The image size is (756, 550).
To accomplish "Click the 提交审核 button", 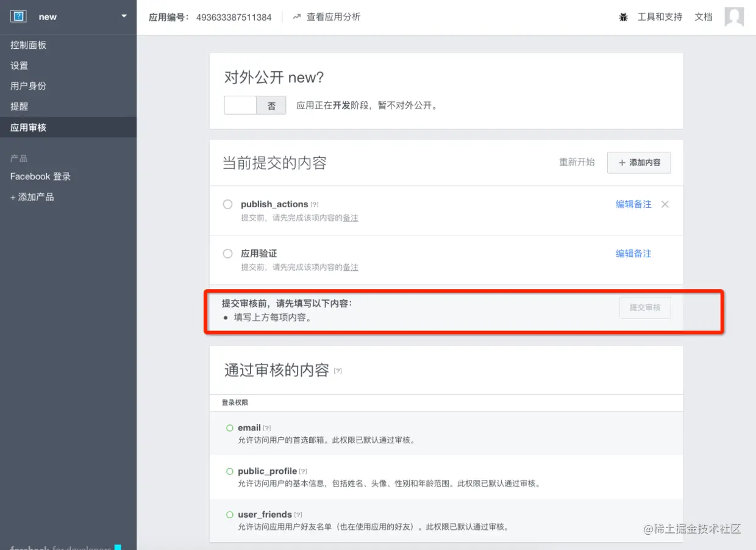I will point(645,308).
